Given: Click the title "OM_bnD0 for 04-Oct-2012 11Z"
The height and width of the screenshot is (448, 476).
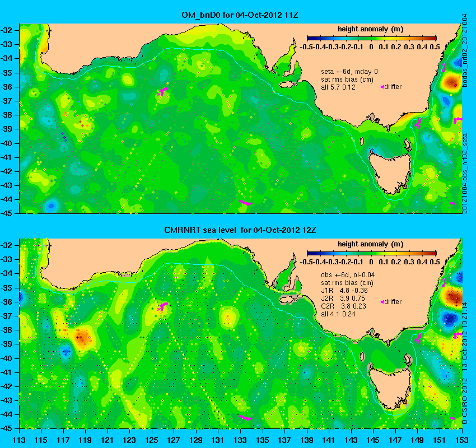Looking at the screenshot, I should [240, 15].
